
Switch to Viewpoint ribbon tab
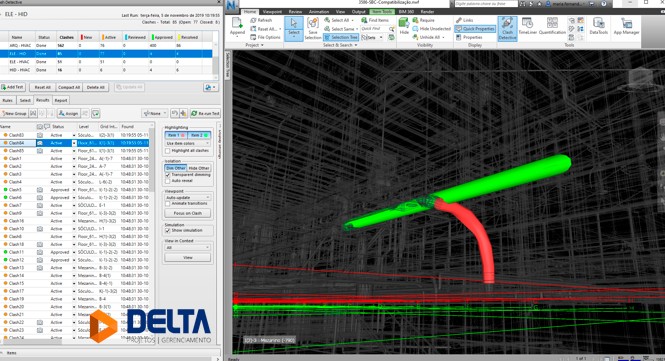[x=272, y=11]
